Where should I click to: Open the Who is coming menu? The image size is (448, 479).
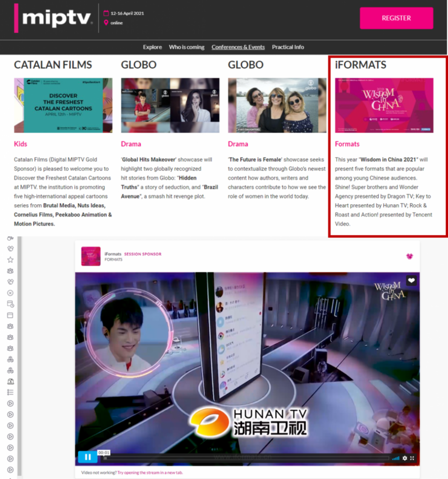(x=186, y=47)
